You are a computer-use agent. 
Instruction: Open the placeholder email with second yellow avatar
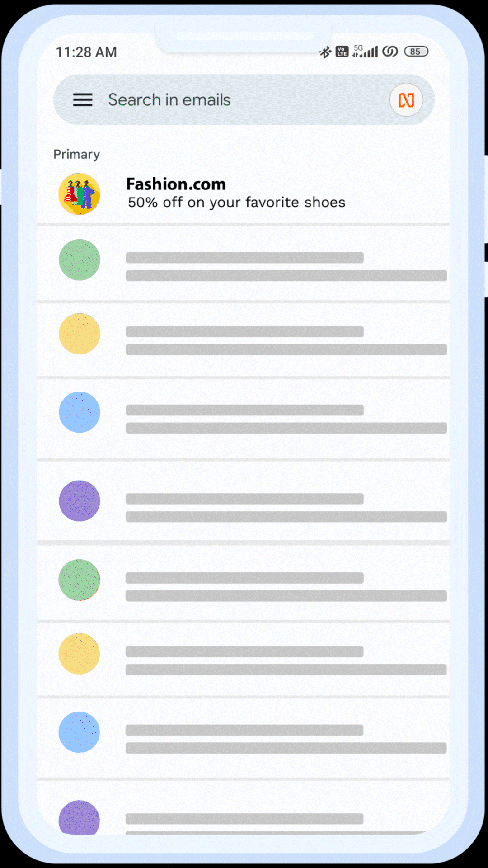click(243, 659)
